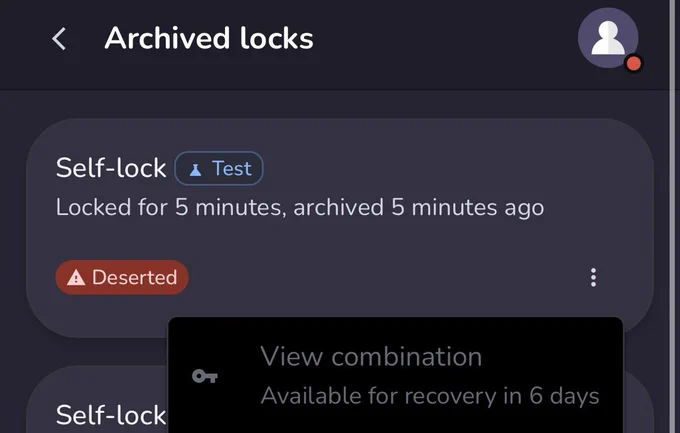Click Available for recovery in 6 days text
Viewport: 680px width, 433px height.
point(430,396)
